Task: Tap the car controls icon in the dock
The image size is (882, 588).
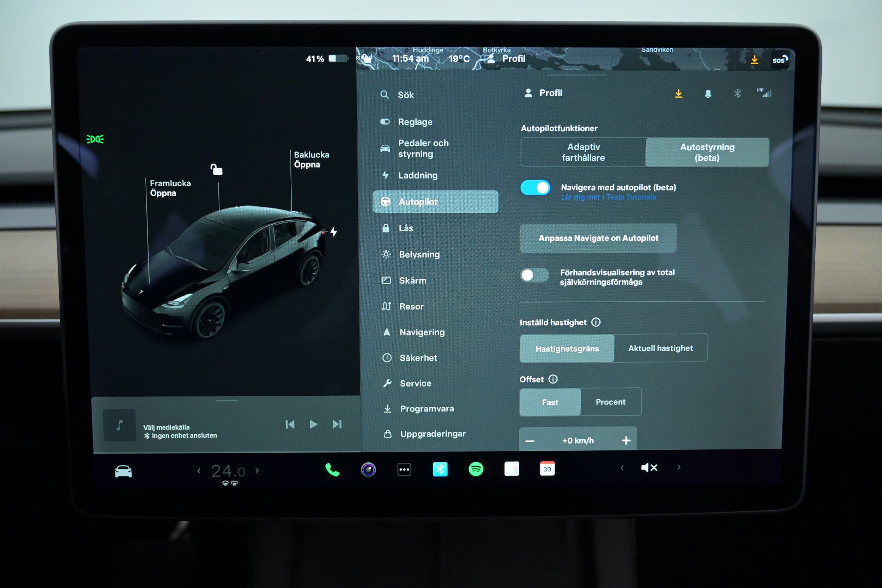Action: tap(123, 471)
